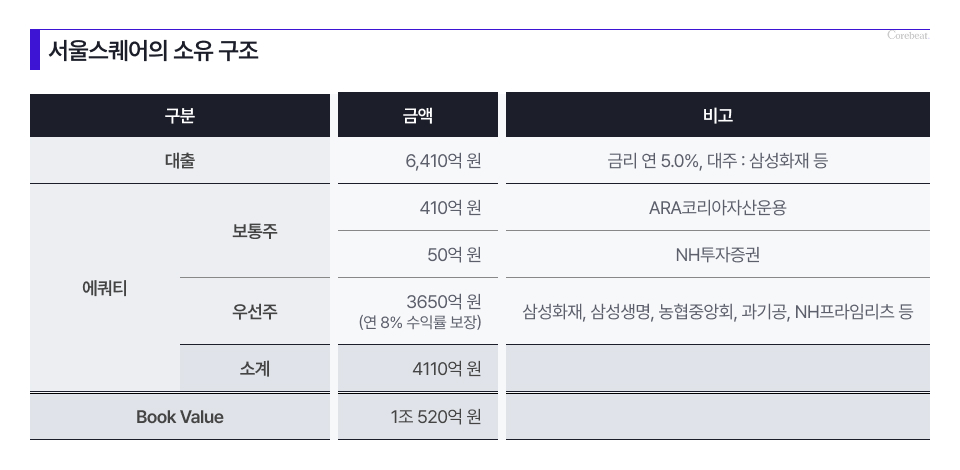Click the Book Value row label
The image size is (960, 470).
179,417
